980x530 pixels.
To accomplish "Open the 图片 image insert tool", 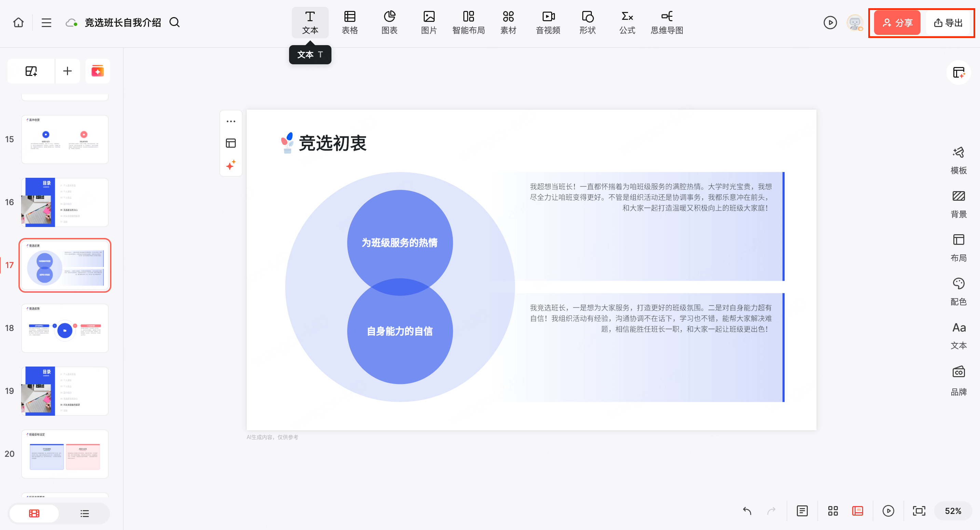I will coord(429,22).
